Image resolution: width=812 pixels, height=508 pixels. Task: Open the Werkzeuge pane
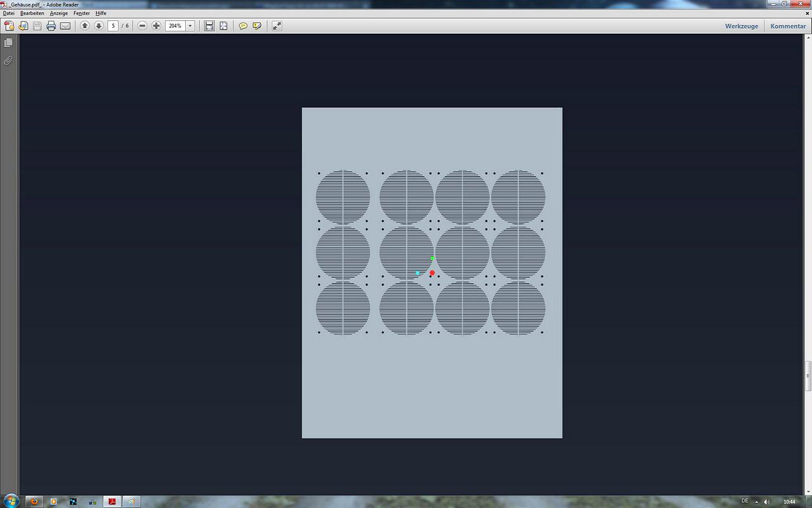pyautogui.click(x=742, y=26)
